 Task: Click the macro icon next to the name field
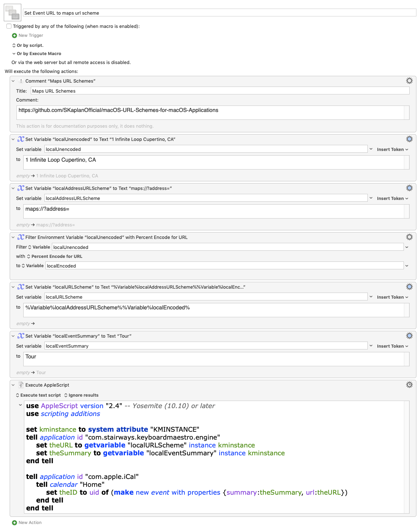click(x=13, y=13)
